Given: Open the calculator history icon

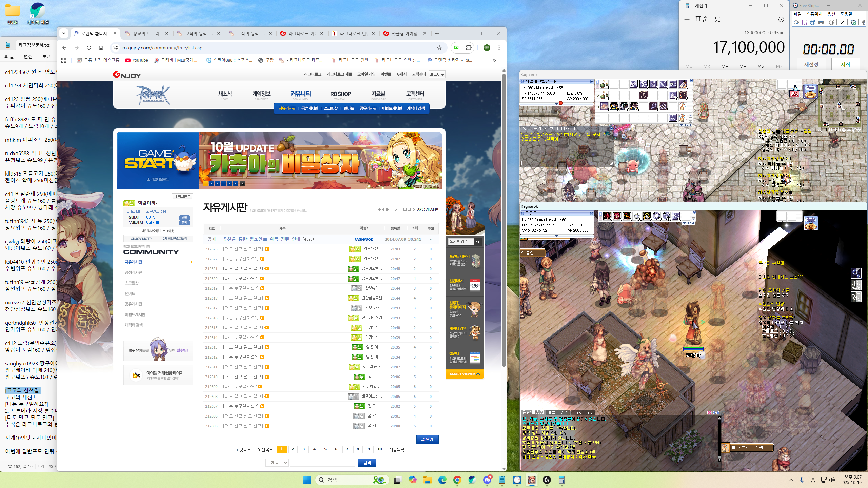Looking at the screenshot, I should (x=781, y=19).
